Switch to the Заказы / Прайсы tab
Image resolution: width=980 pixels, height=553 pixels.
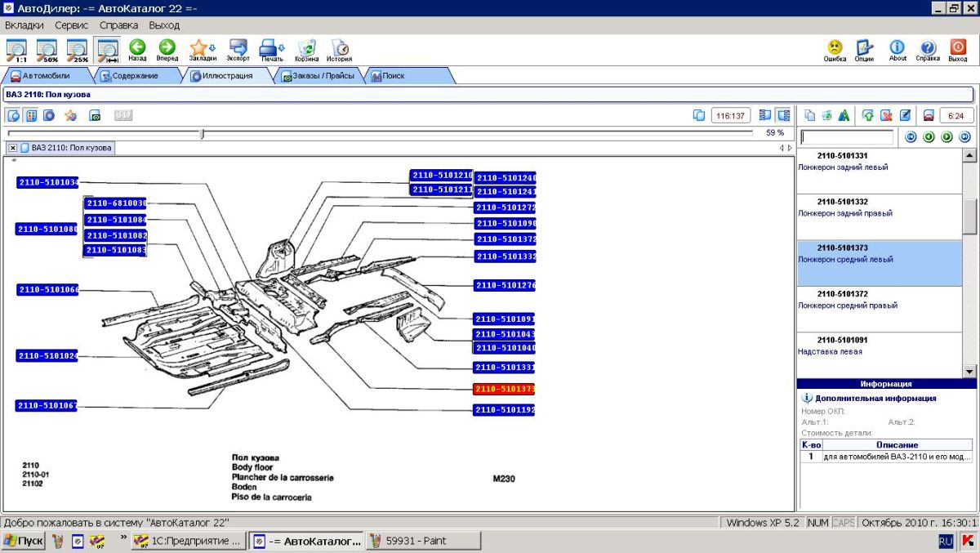tap(318, 76)
